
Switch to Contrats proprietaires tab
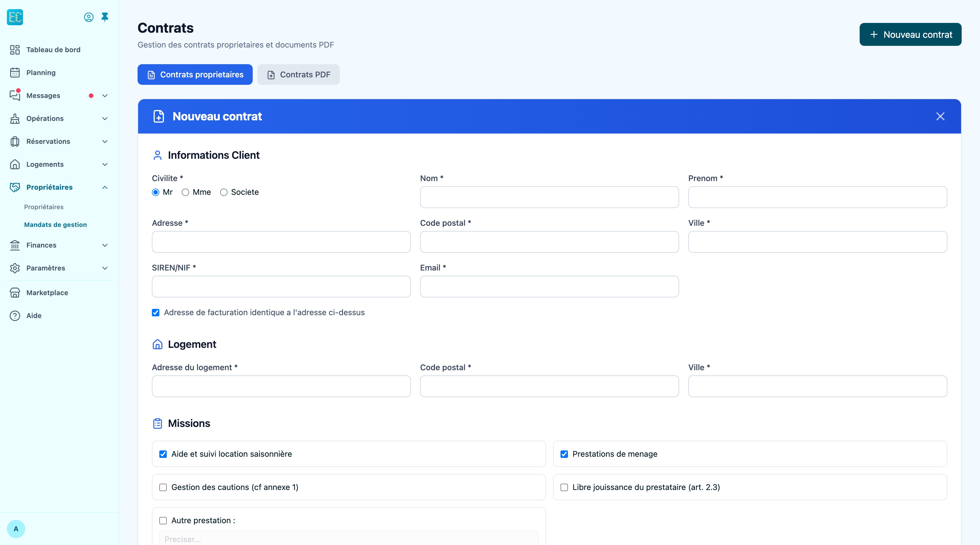(195, 75)
